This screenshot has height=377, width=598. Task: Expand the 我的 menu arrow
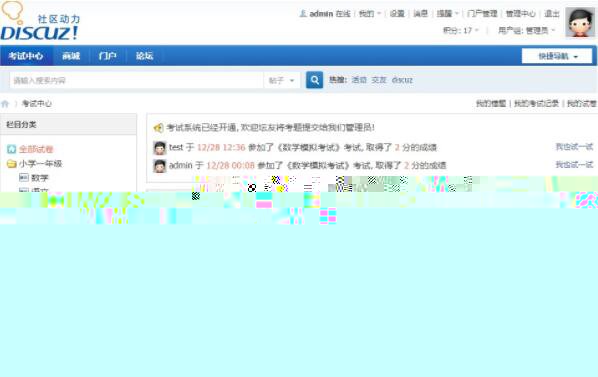(x=379, y=14)
